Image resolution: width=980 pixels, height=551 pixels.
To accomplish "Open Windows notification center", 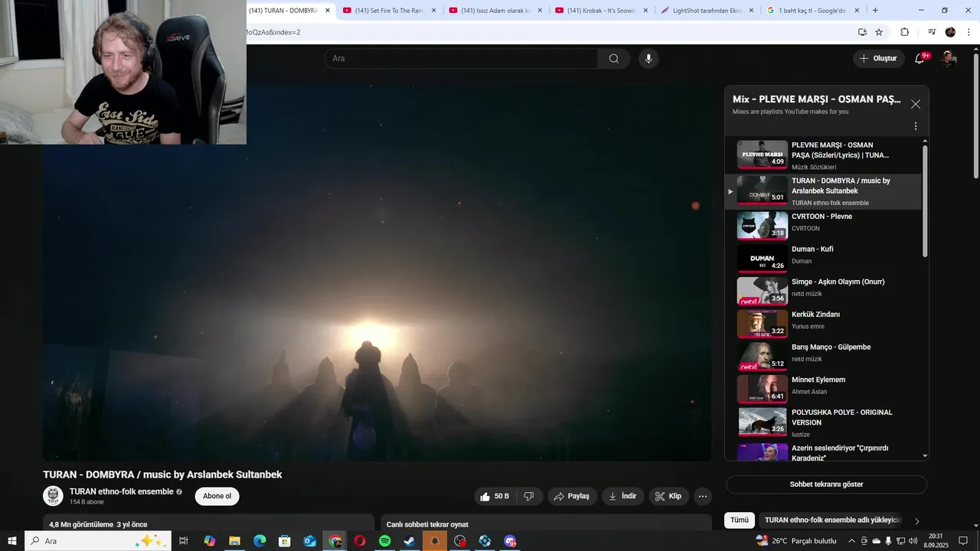I will [x=963, y=541].
